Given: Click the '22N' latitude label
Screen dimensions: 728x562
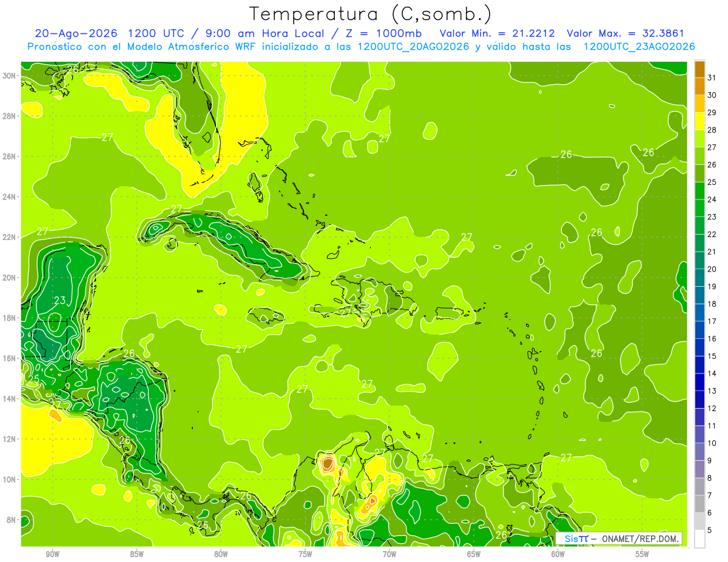Looking at the screenshot, I should (x=8, y=237).
